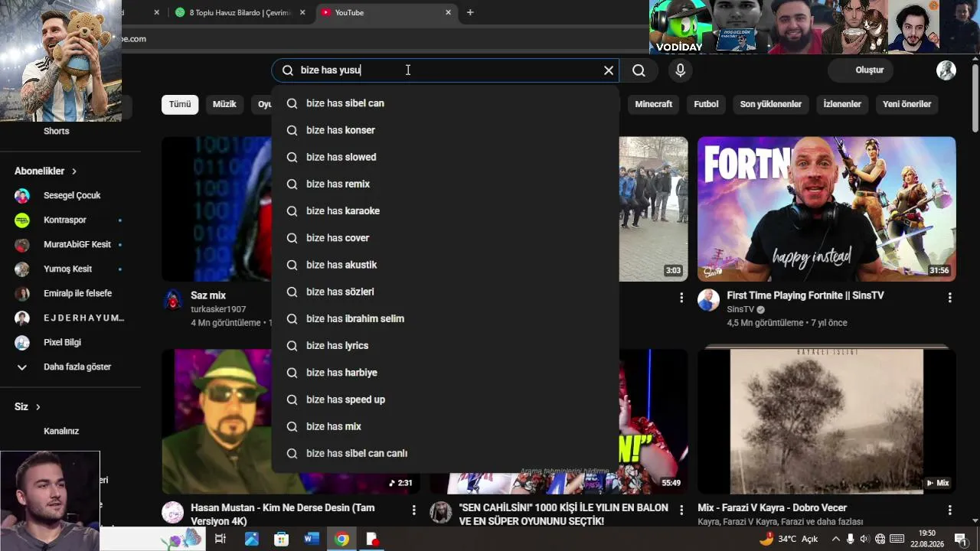
Task: Start voice search with the microphone icon
Action: tap(680, 70)
